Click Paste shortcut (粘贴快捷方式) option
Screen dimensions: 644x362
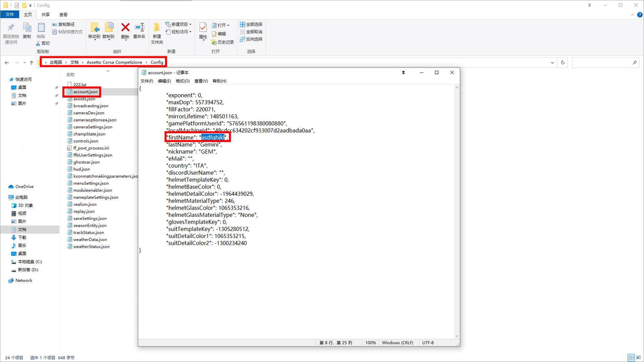[67, 32]
